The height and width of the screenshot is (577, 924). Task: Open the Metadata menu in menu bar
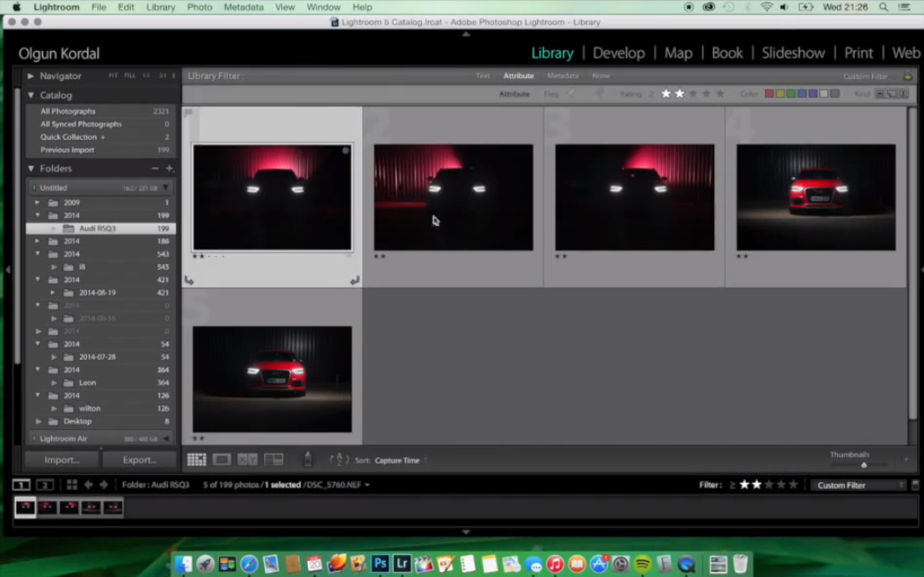tap(244, 7)
